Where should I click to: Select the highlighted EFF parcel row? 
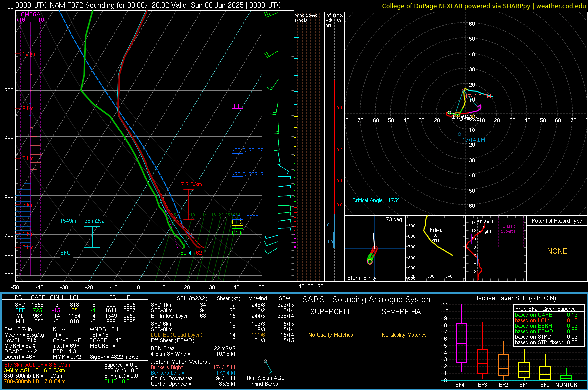tap(75, 310)
